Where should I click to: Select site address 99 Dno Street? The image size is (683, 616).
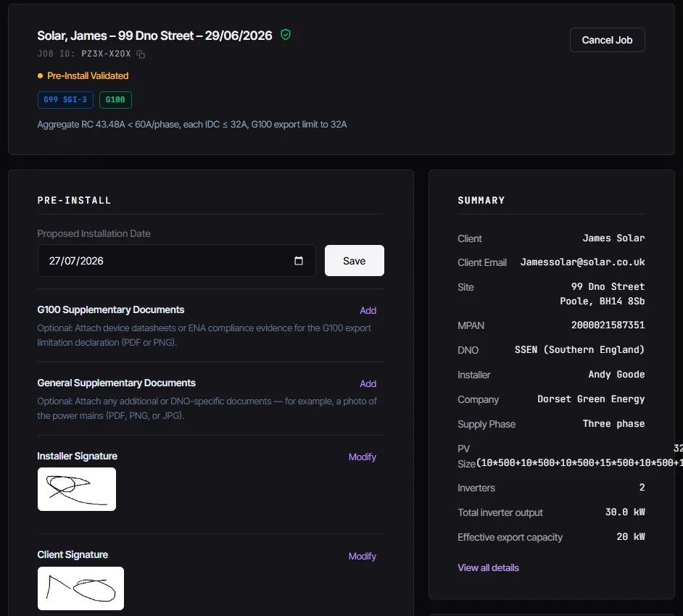coord(608,286)
